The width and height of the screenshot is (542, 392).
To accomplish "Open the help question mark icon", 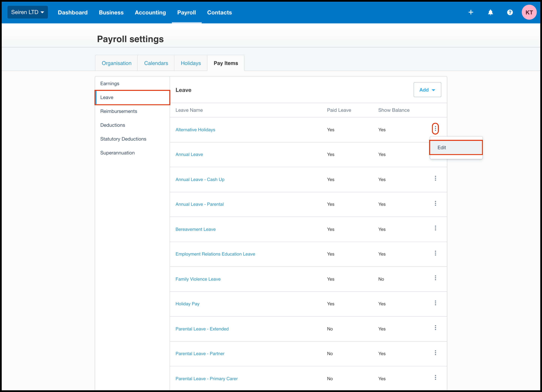I will [x=510, y=12].
